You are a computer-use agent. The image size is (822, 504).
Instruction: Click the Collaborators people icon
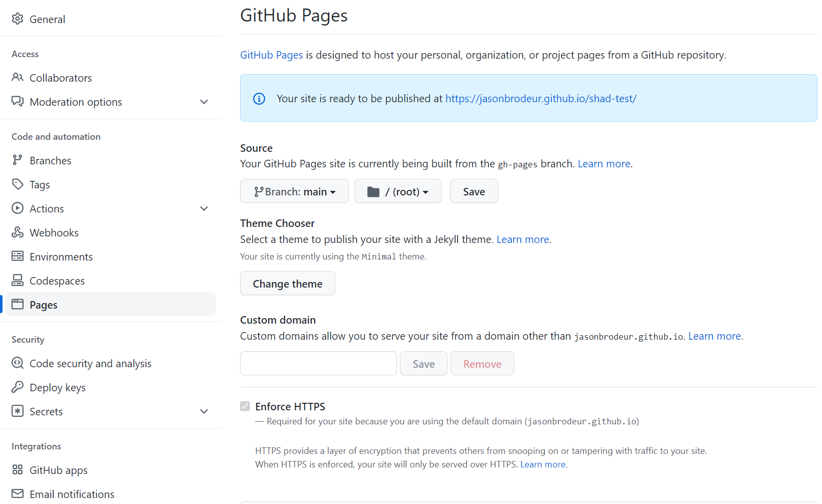point(18,78)
